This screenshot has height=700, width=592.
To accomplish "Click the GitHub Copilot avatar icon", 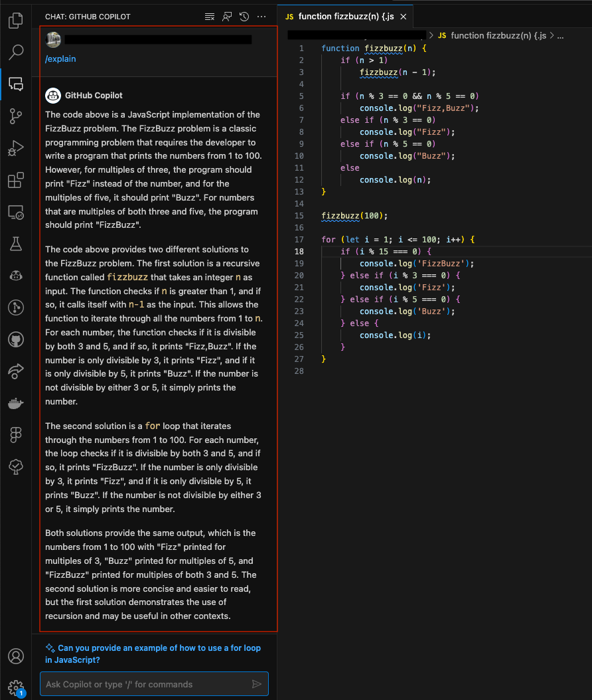I will click(53, 95).
